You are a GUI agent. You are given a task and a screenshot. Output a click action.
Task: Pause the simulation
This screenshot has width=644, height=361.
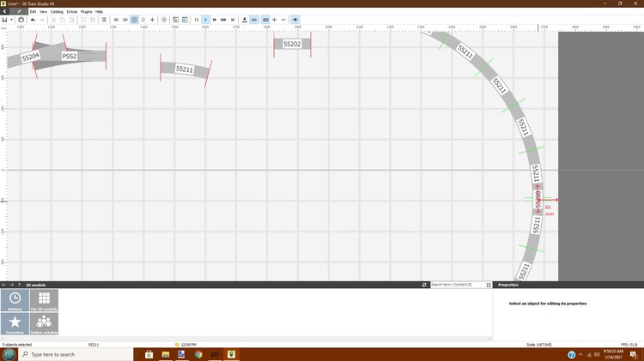pyautogui.click(x=197, y=20)
